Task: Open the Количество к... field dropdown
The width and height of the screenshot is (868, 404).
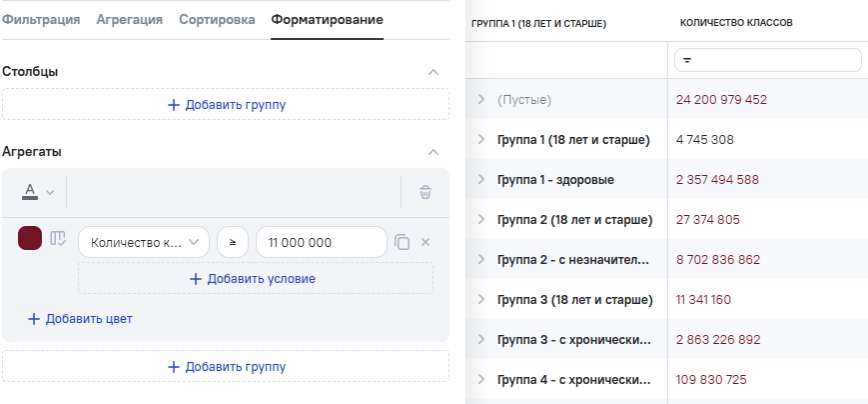Action: click(x=143, y=242)
